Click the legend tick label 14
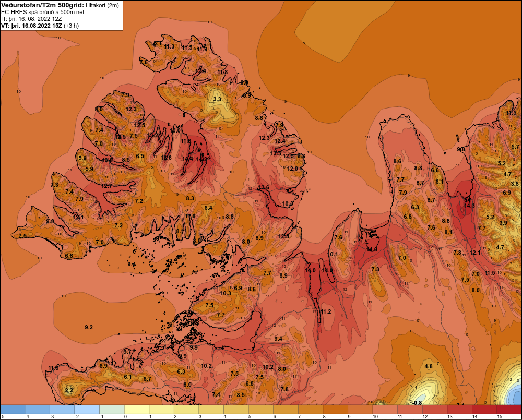This screenshot has height=420, width=522. click(474, 417)
